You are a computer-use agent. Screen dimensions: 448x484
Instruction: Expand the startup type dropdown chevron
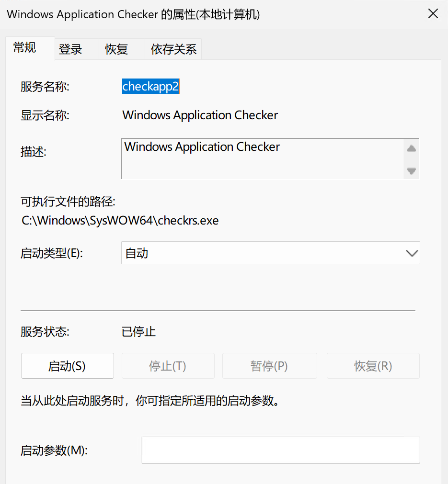411,253
